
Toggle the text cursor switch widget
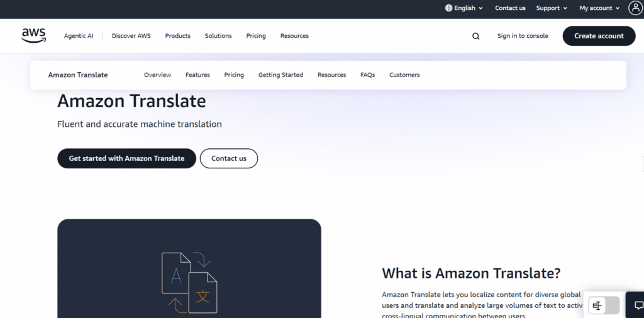604,305
